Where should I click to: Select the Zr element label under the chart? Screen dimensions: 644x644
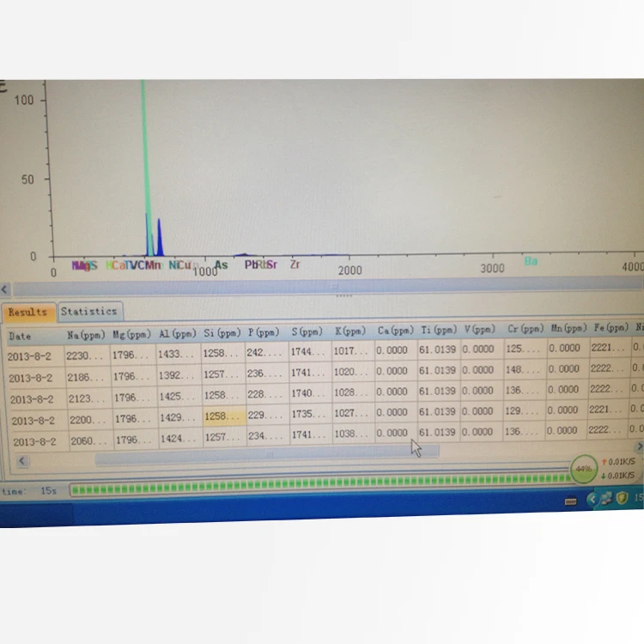(x=295, y=264)
